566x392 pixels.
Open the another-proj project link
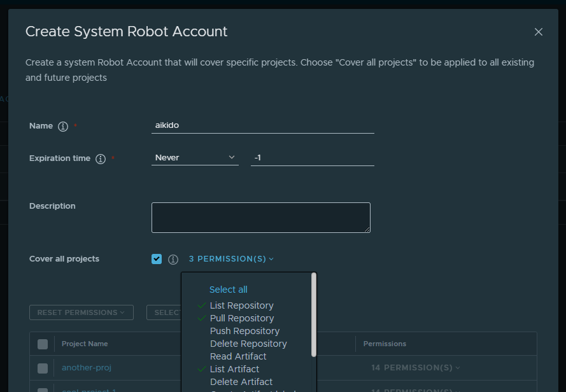[x=87, y=367]
